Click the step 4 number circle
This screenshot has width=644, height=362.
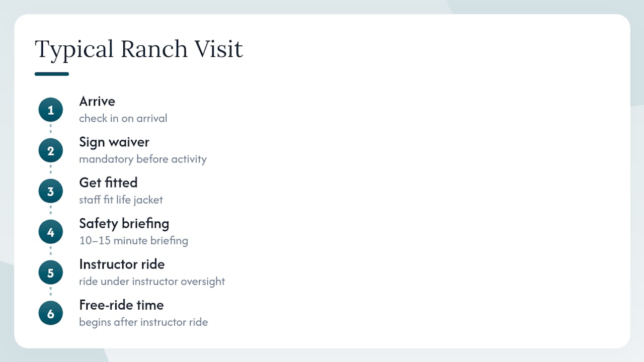tap(50, 232)
